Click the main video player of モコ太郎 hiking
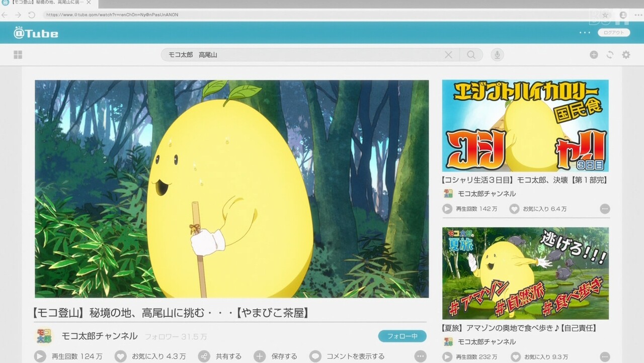 click(x=232, y=189)
